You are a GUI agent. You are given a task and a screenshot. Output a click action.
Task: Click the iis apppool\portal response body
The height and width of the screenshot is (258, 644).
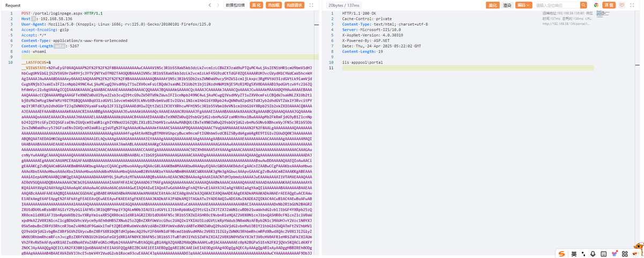click(x=362, y=63)
